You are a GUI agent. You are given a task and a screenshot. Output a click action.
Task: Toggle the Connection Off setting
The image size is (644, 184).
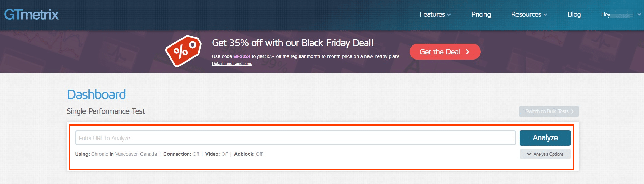[196, 154]
